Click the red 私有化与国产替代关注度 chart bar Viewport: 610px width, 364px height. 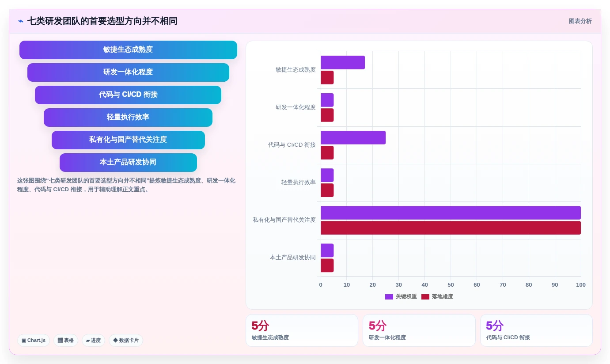[x=451, y=228]
